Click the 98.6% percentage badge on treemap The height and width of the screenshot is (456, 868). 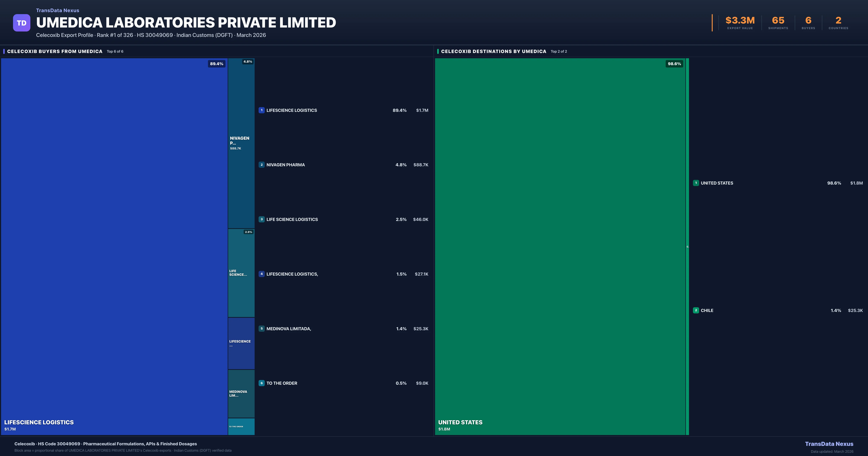674,64
